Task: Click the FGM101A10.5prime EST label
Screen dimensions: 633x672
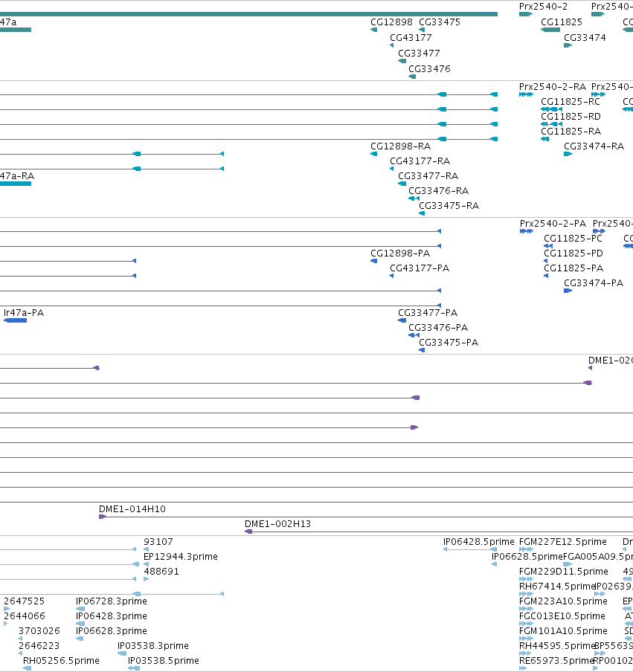Action: point(563,631)
